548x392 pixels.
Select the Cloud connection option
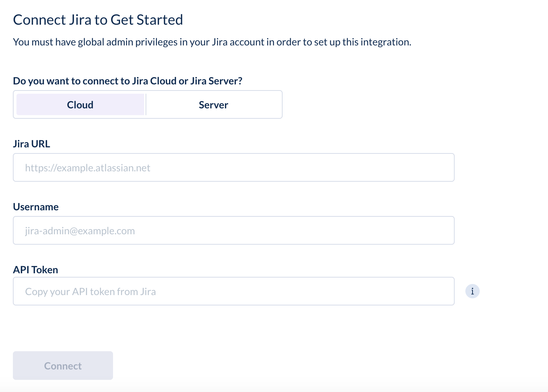click(x=80, y=104)
